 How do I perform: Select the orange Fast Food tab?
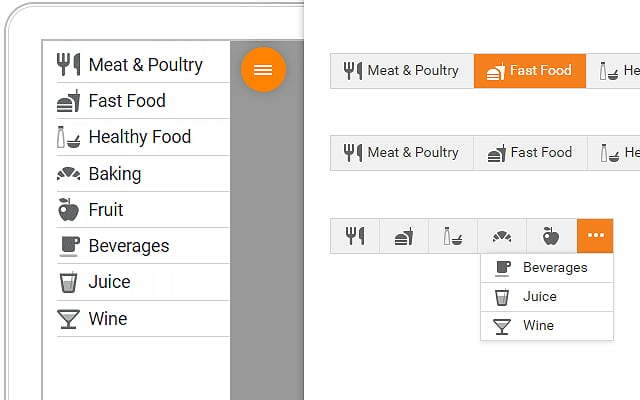pos(529,71)
